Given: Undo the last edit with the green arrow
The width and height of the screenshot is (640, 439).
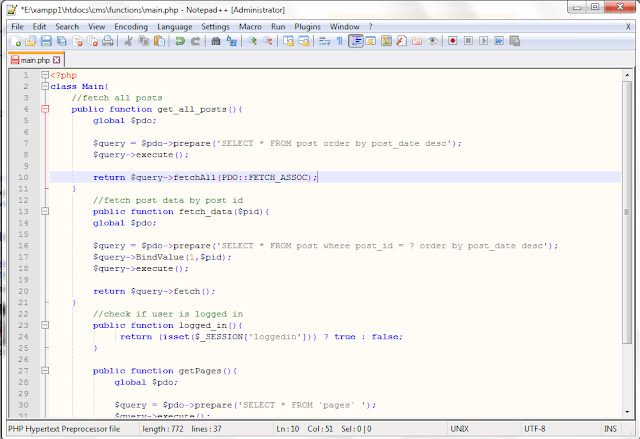Looking at the screenshot, I should [180, 41].
